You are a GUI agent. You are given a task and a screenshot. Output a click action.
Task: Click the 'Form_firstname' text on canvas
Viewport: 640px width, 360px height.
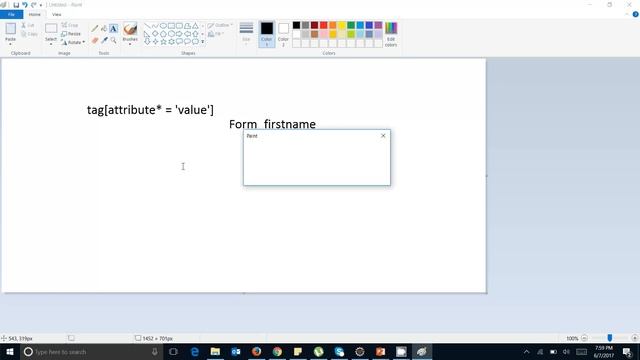(x=272, y=124)
